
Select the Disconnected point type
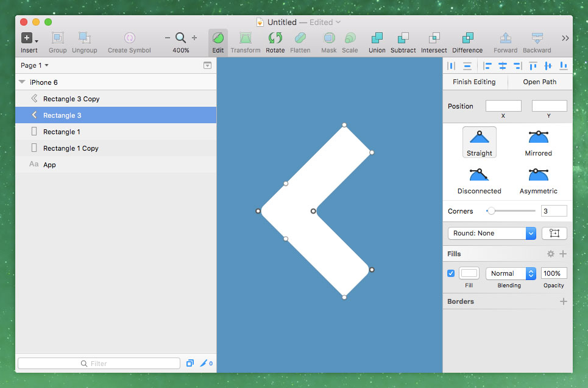point(479,179)
